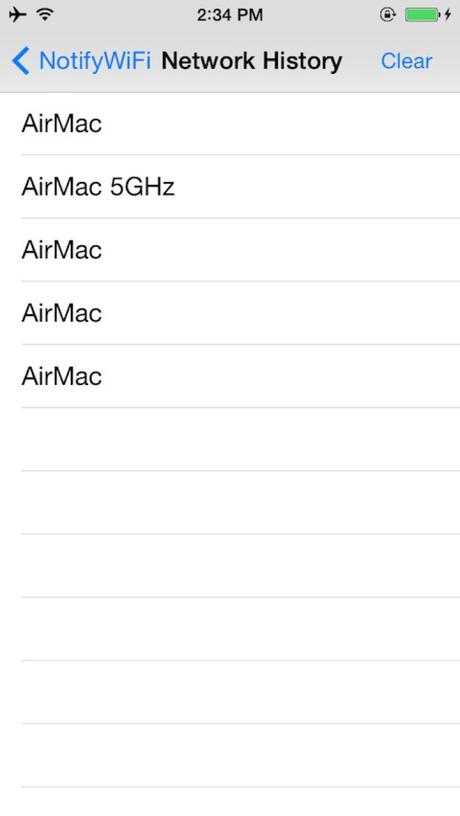Select the last AirMac entry in the list

tap(230, 376)
